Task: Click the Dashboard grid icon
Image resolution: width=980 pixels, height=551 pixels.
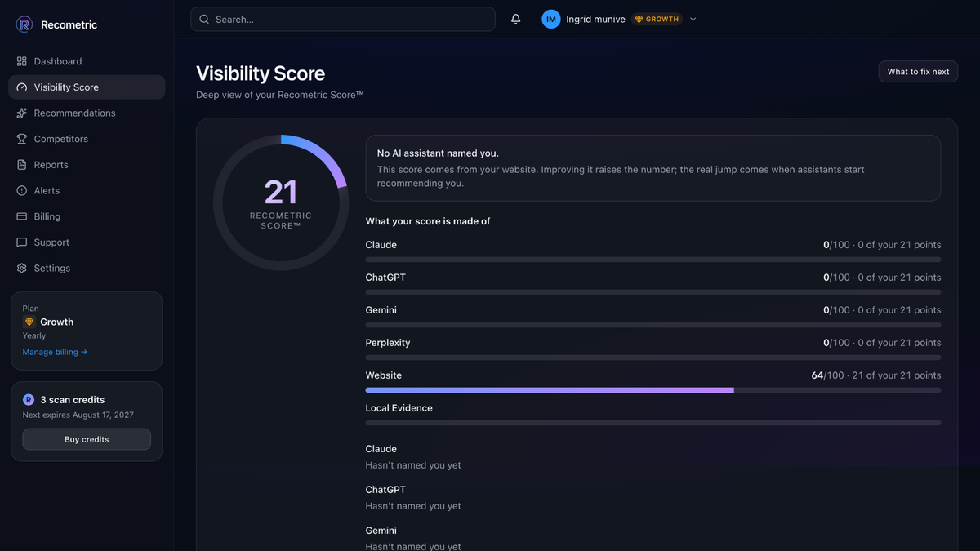Action: tap(22, 61)
